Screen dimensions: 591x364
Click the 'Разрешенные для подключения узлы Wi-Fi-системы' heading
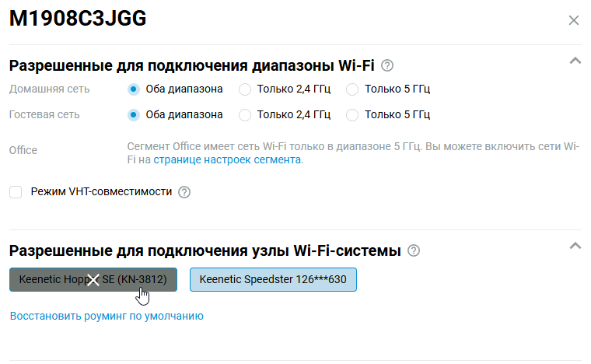click(x=205, y=251)
